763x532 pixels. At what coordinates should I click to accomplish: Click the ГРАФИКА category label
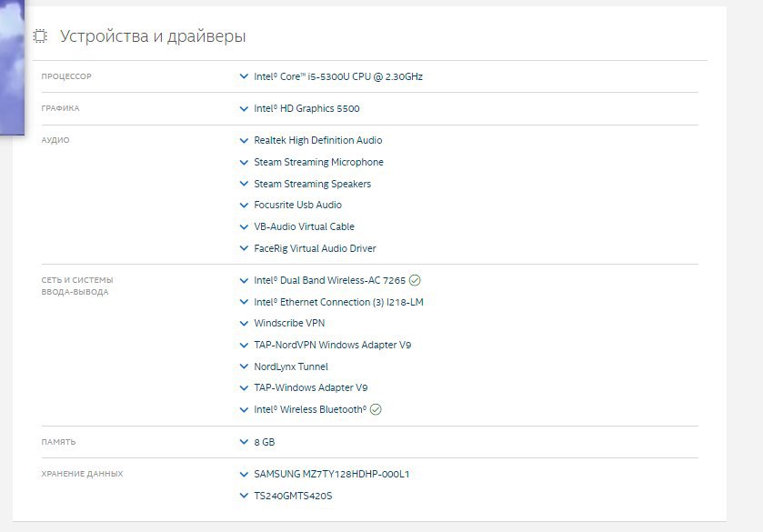60,108
